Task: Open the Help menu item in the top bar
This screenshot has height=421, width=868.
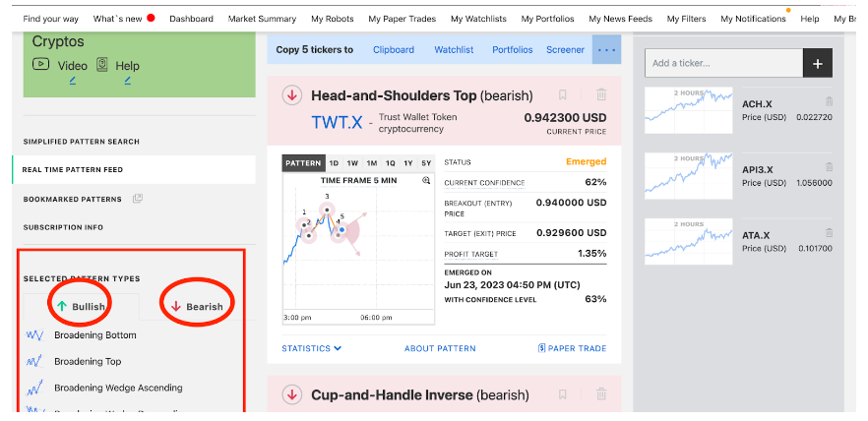Action: [x=809, y=19]
